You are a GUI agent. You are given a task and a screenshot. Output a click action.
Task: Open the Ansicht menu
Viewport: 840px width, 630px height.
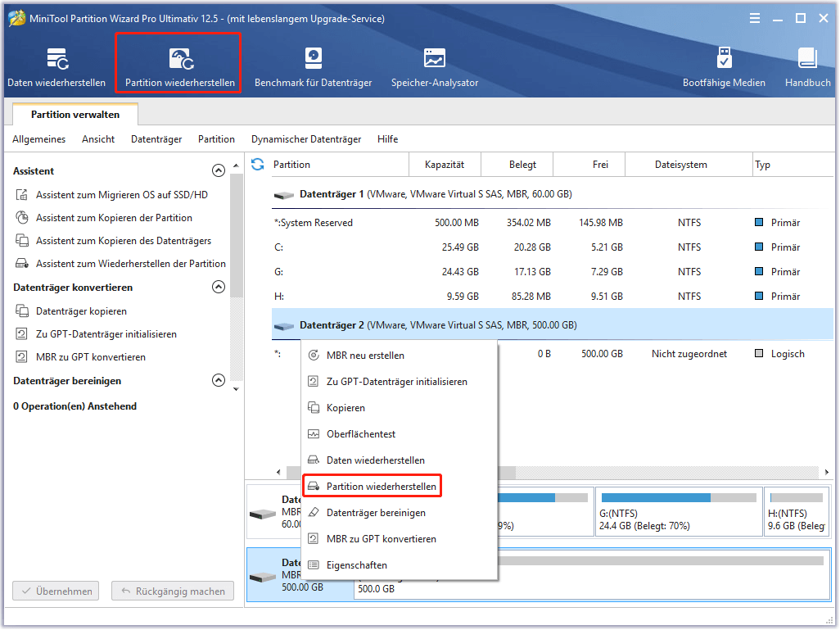click(98, 139)
